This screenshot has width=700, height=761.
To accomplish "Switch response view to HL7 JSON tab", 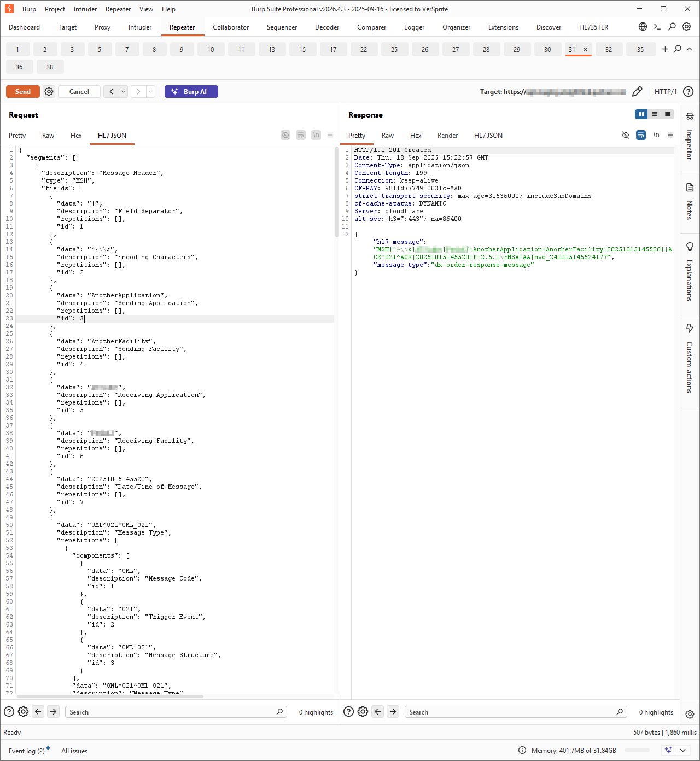I will click(x=488, y=136).
